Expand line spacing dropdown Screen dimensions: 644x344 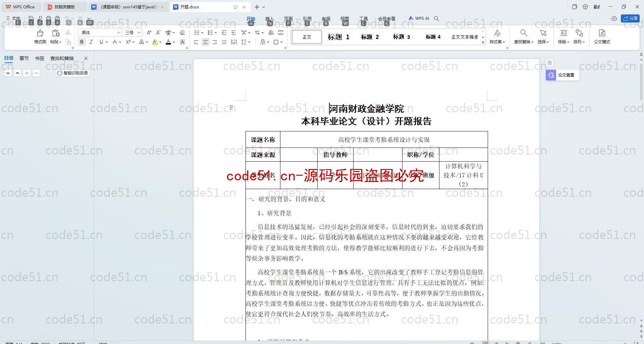249,42
